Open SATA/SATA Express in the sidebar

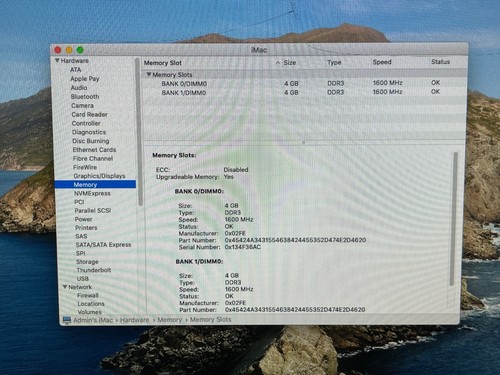[103, 245]
